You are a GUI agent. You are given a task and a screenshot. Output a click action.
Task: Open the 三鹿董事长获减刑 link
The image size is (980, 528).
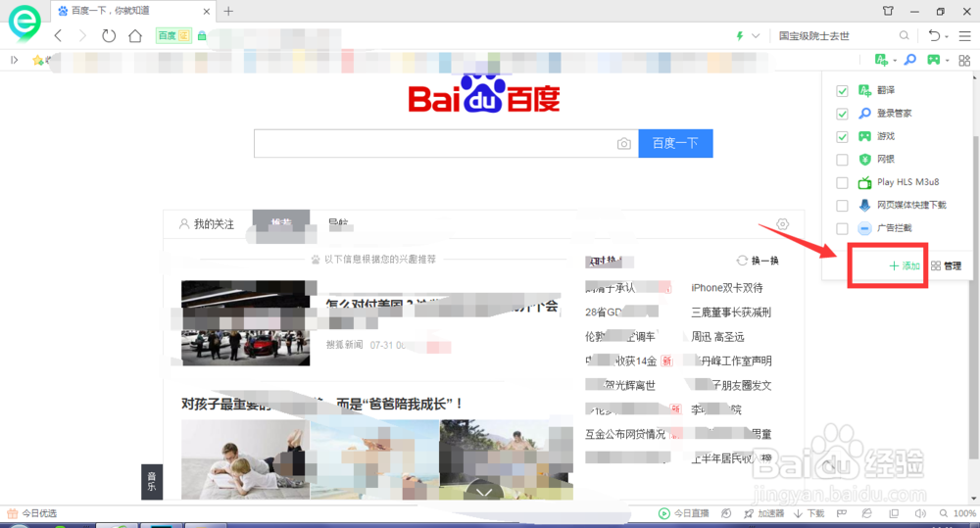point(731,312)
